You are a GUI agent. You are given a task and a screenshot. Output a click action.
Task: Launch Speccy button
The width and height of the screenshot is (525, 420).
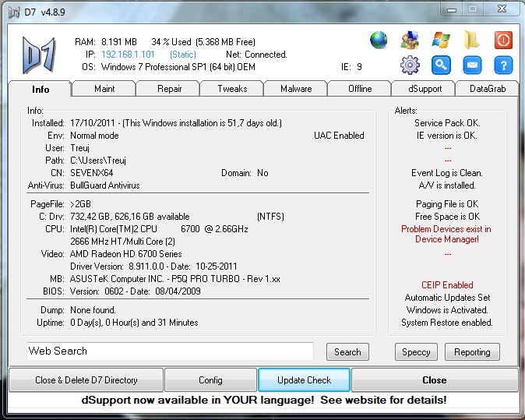click(x=416, y=352)
